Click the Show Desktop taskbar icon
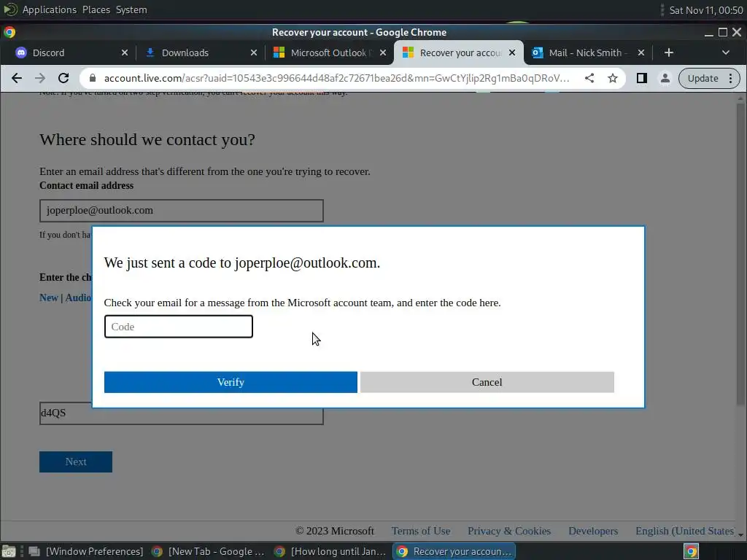Viewport: 747px width, 560px height. 9,551
